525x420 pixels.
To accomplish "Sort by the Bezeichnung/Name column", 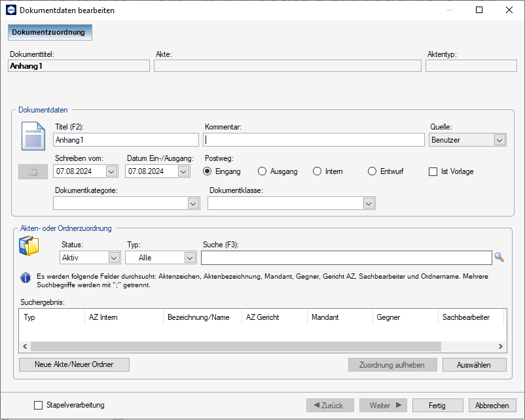I will [x=202, y=317].
